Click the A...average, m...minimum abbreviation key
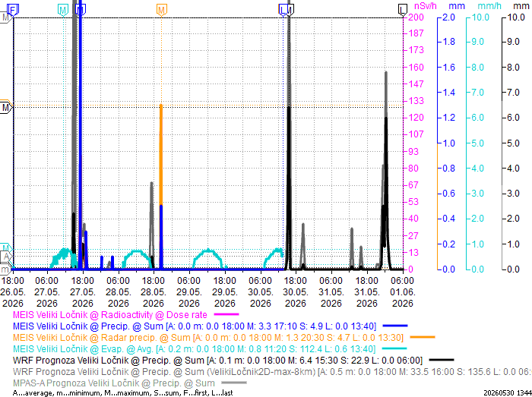Viewport: 532px width, 397px height. (x=123, y=393)
